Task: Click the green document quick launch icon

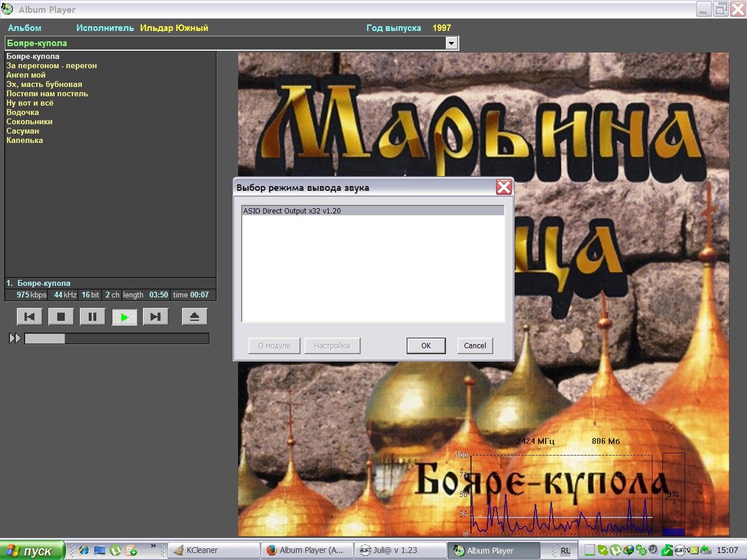Action: (x=131, y=550)
